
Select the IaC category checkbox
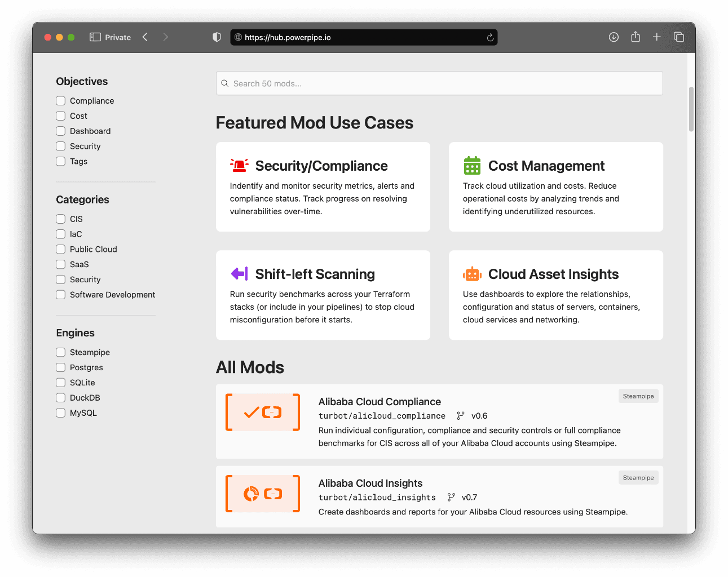pyautogui.click(x=61, y=234)
